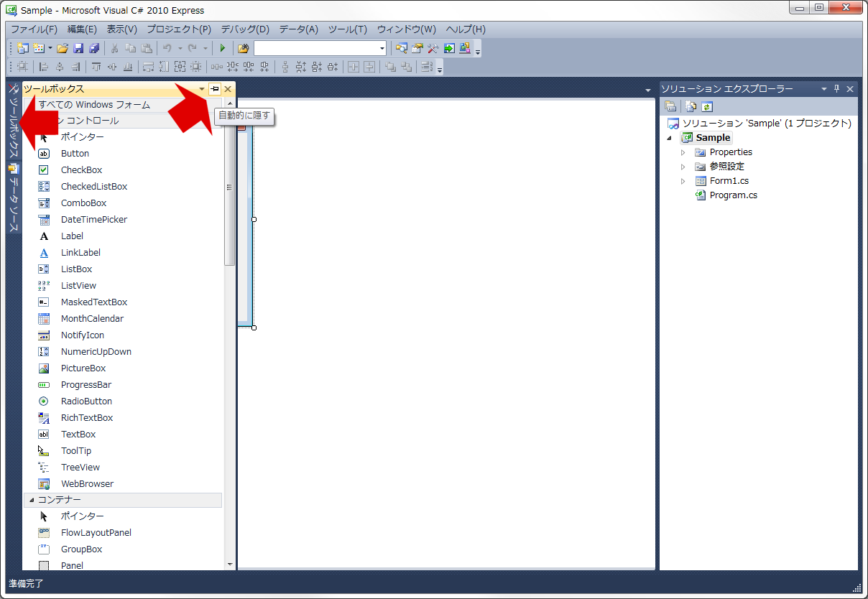Open the active documents dropdown arrow
Image resolution: width=868 pixels, height=599 pixels.
(648, 89)
